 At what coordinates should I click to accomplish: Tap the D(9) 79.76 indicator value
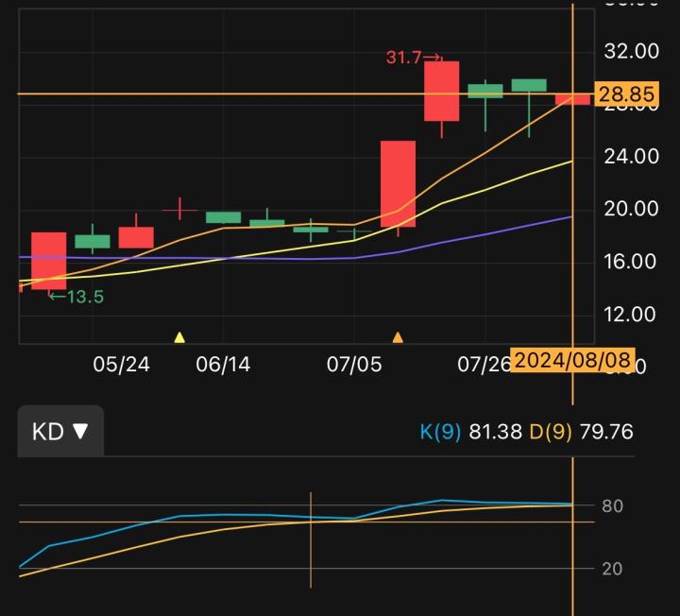click(x=581, y=432)
